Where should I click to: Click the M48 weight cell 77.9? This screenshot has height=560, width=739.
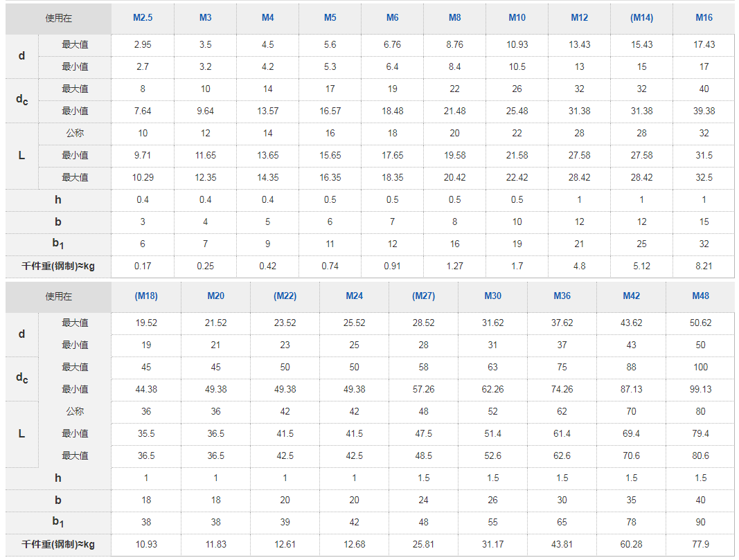point(701,545)
